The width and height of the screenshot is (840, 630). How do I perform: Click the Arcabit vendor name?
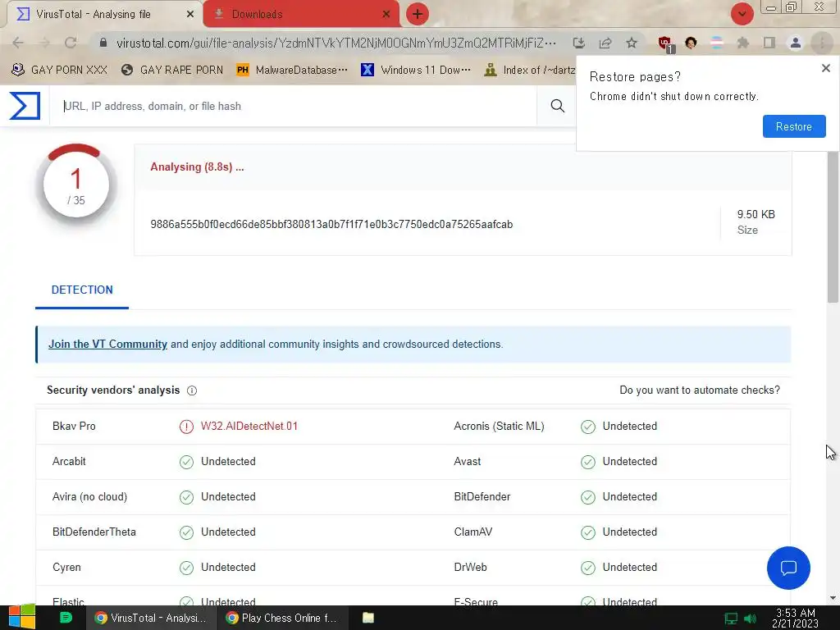pyautogui.click(x=69, y=461)
